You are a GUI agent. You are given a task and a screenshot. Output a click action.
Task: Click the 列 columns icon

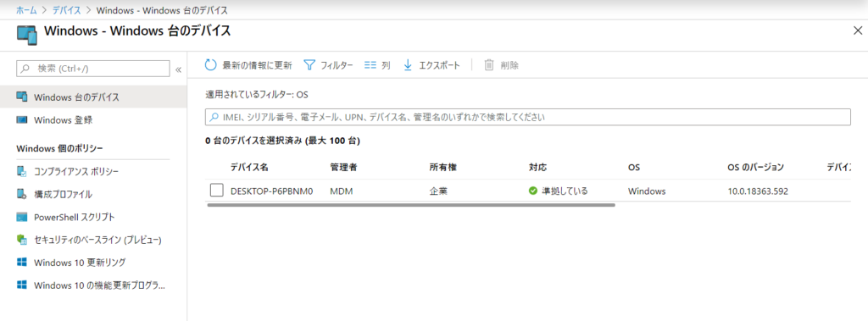pyautogui.click(x=370, y=64)
